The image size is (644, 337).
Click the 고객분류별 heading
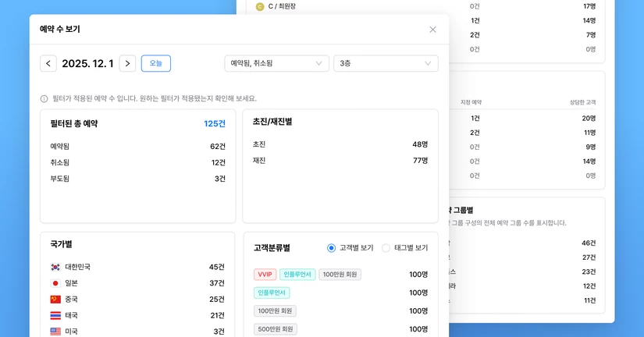(x=272, y=248)
